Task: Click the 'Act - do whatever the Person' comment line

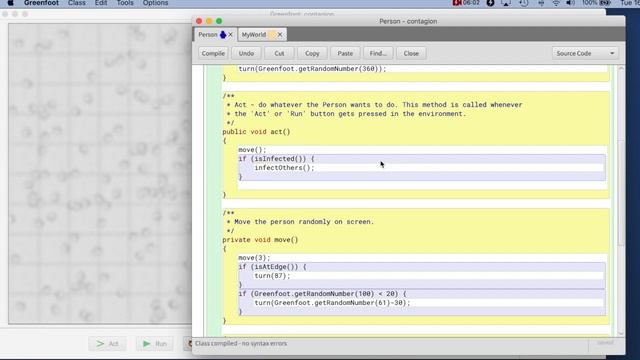Action: pyautogui.click(x=374, y=104)
